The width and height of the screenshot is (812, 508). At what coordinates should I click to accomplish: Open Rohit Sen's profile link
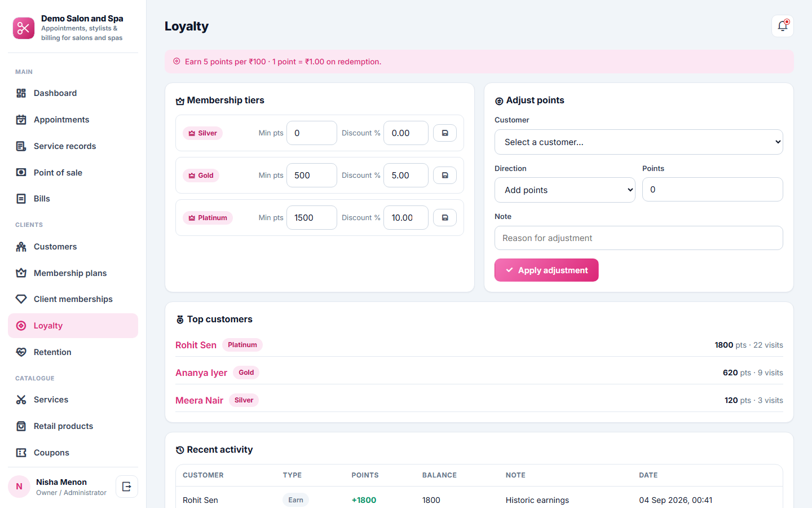196,345
